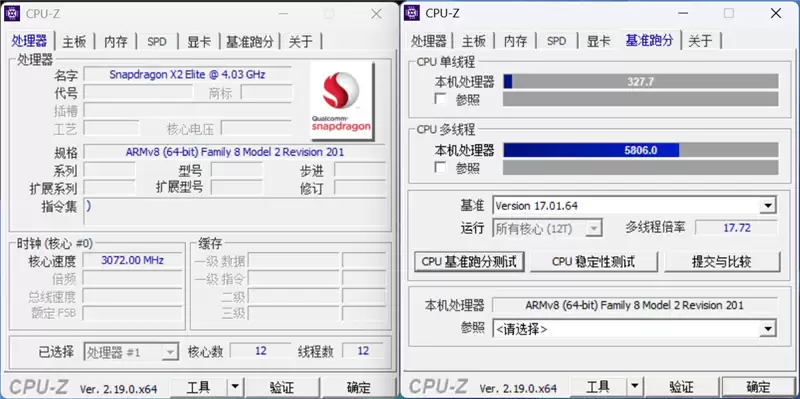Open 内存 tab in right window
Screen dimensions: 800x399
click(x=515, y=41)
